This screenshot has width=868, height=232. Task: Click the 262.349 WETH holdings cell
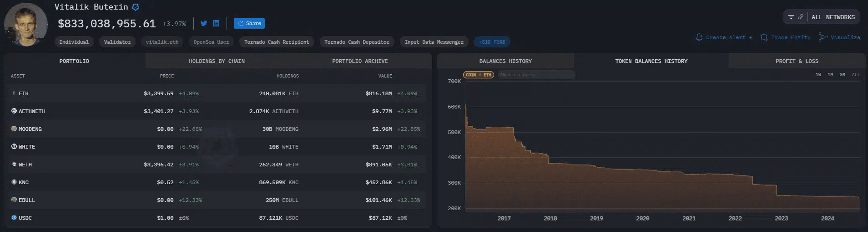click(279, 165)
